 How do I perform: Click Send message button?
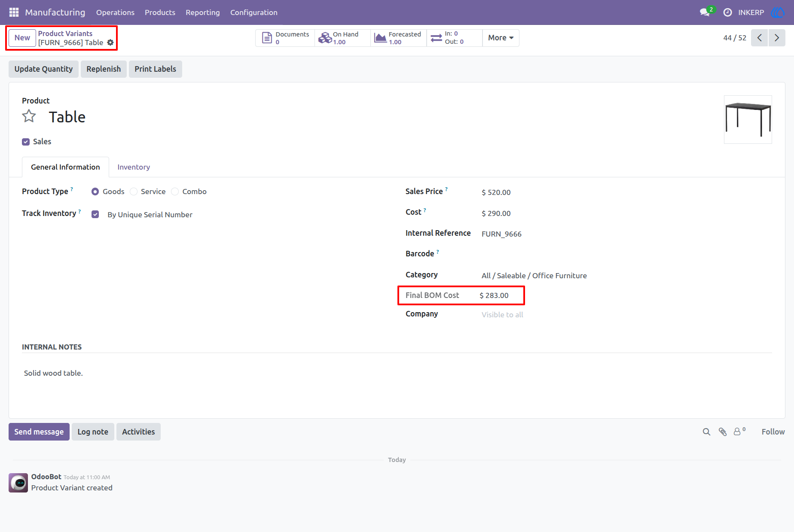39,432
